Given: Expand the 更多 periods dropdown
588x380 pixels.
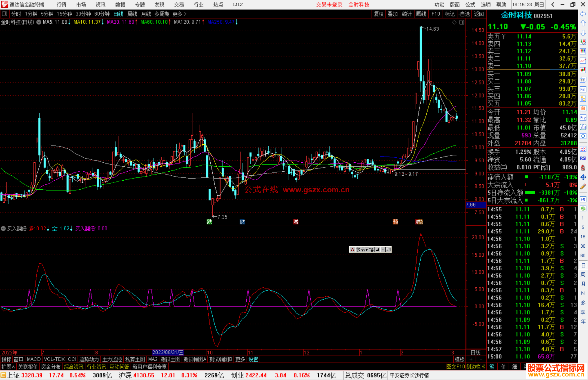Looking at the screenshot, I should pyautogui.click(x=179, y=14).
